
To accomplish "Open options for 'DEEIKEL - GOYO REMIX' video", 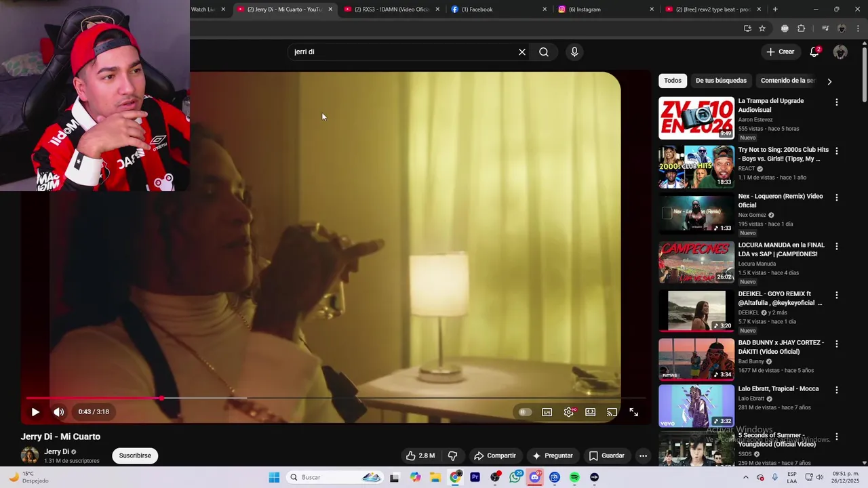I will point(836,296).
